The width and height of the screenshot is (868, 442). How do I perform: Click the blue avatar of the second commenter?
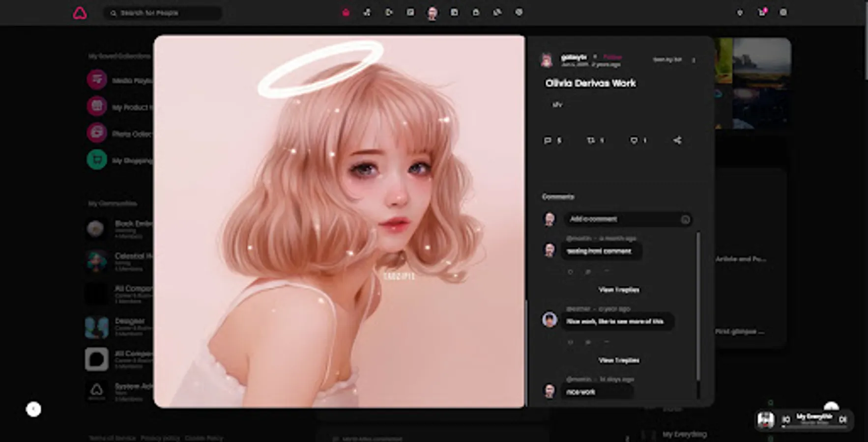tap(550, 320)
